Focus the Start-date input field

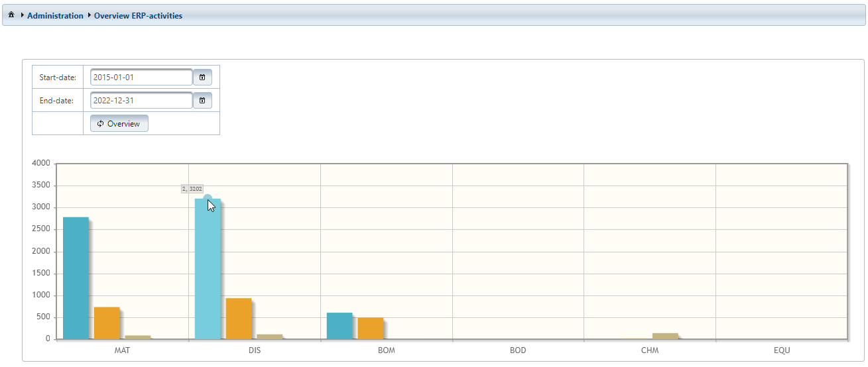click(141, 78)
